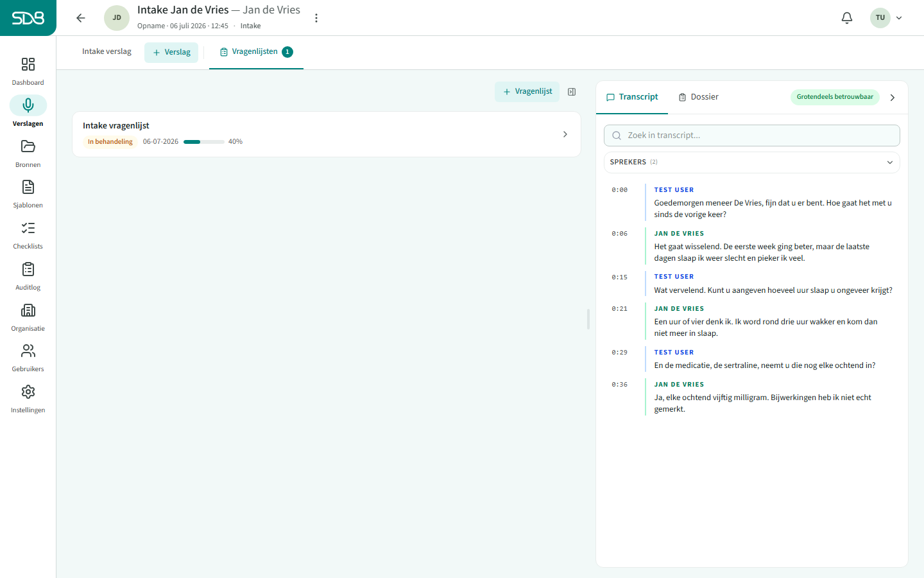Screen dimensions: 924x578
Task: Expand the Intake vragenlijst row chevron
Action: click(x=565, y=134)
